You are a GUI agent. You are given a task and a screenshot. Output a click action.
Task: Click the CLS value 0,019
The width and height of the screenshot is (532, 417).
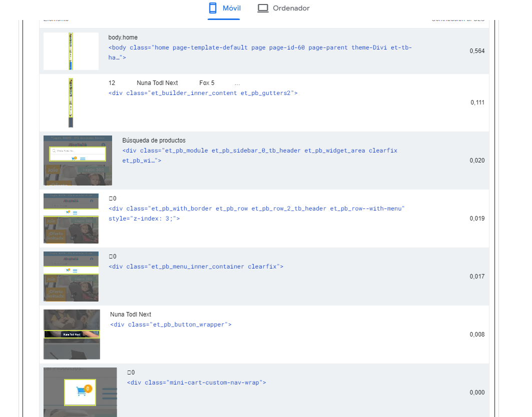[x=477, y=218]
